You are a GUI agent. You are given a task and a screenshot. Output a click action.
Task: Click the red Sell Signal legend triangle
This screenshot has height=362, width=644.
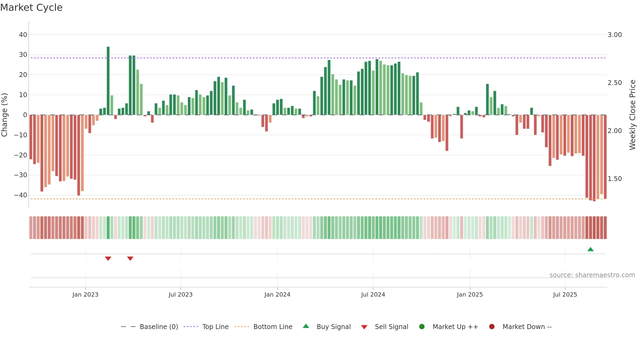pyautogui.click(x=364, y=327)
